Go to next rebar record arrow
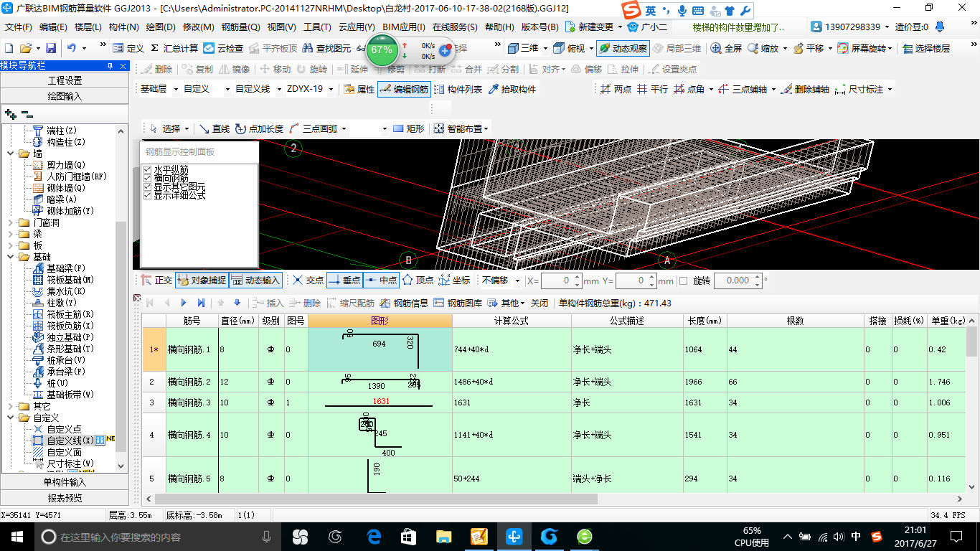This screenshot has height=551, width=980. point(184,303)
